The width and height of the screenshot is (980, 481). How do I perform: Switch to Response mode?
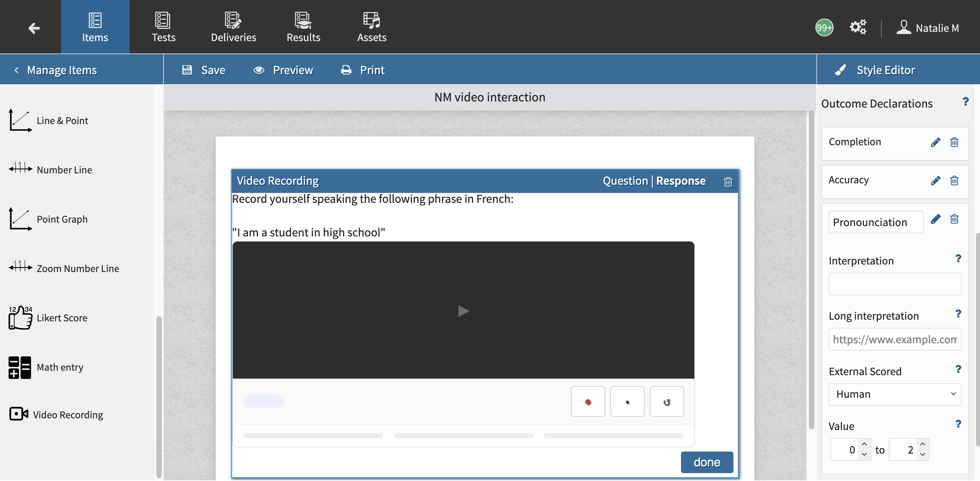tap(681, 181)
